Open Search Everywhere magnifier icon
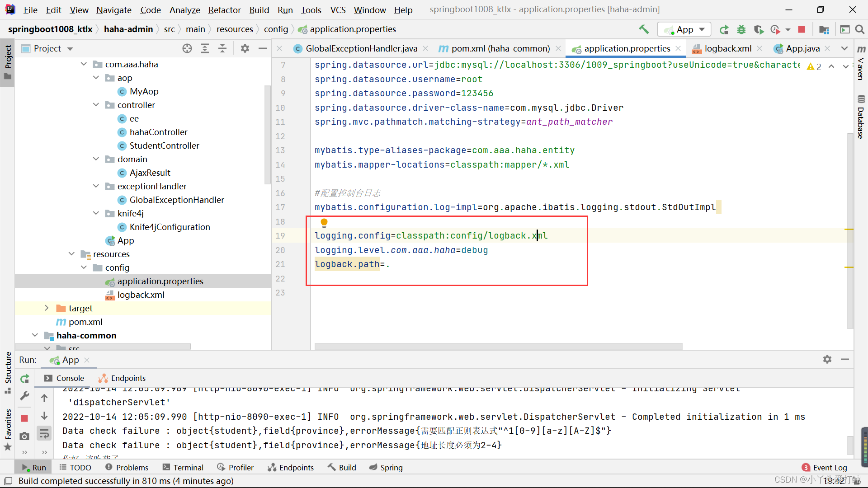This screenshot has width=868, height=488. [860, 29]
